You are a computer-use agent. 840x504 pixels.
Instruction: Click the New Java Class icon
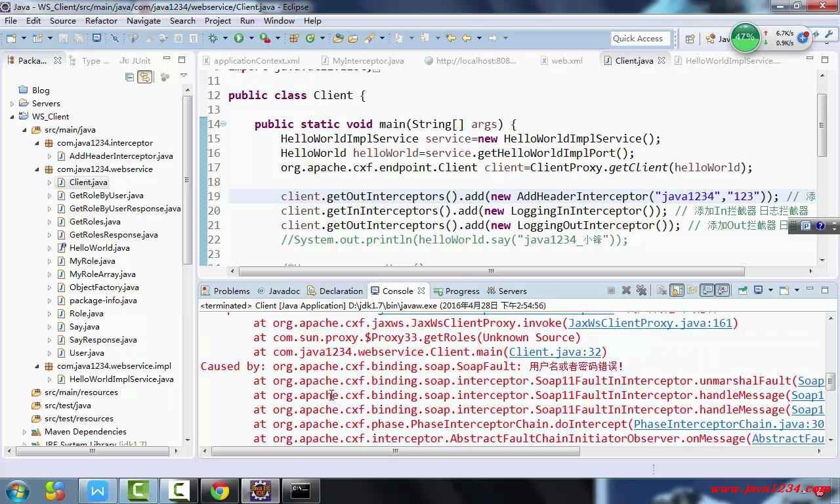310,39
